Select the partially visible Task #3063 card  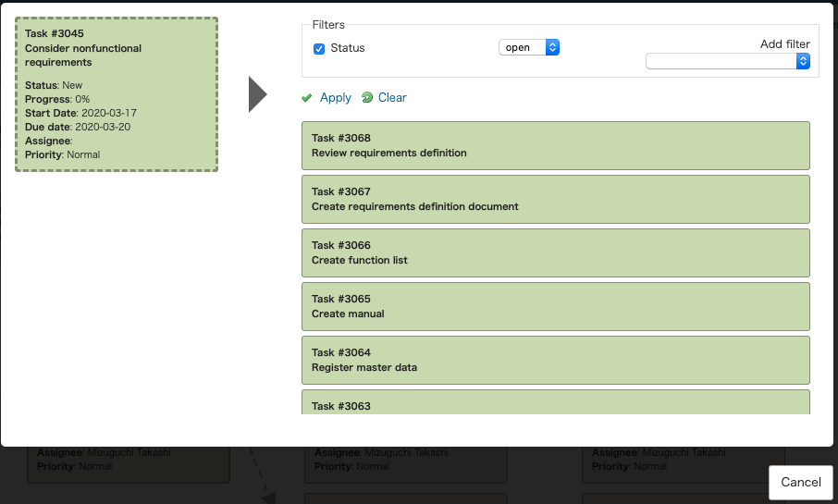tap(556, 402)
